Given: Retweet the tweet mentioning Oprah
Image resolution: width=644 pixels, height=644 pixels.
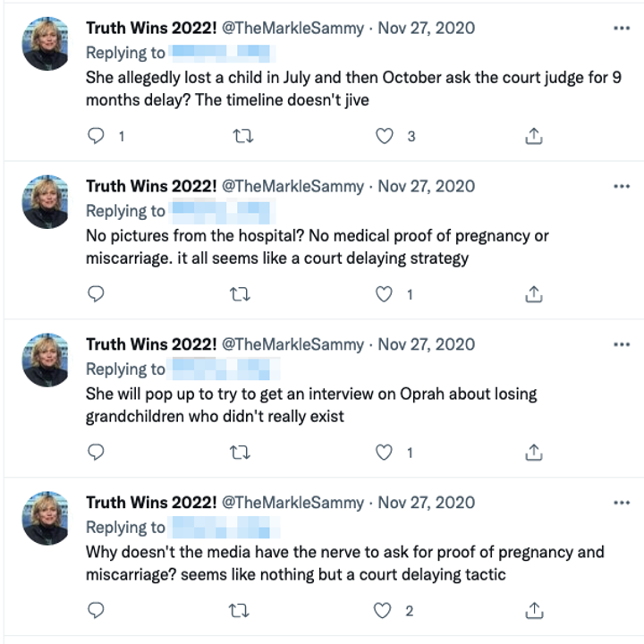Looking at the screenshot, I should coord(242,452).
